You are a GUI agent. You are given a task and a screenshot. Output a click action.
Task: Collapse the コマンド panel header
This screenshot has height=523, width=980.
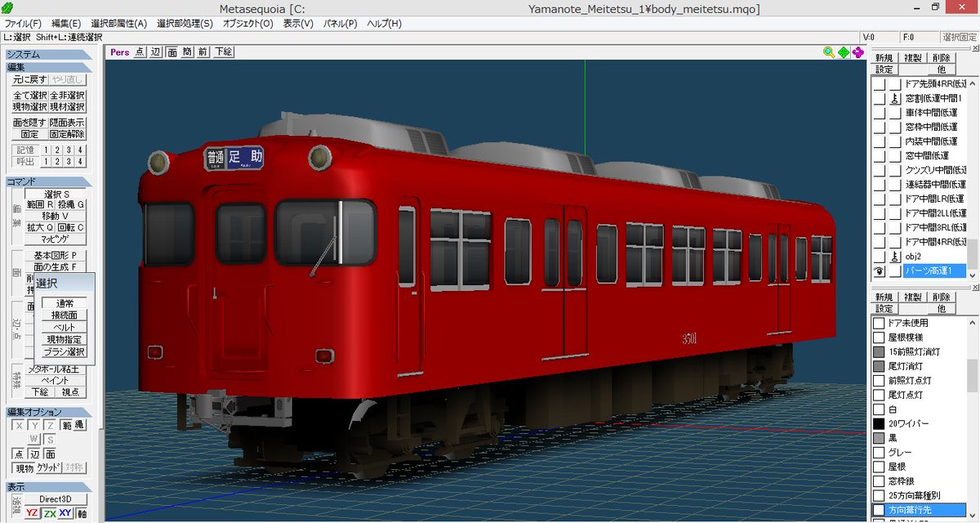click(49, 181)
